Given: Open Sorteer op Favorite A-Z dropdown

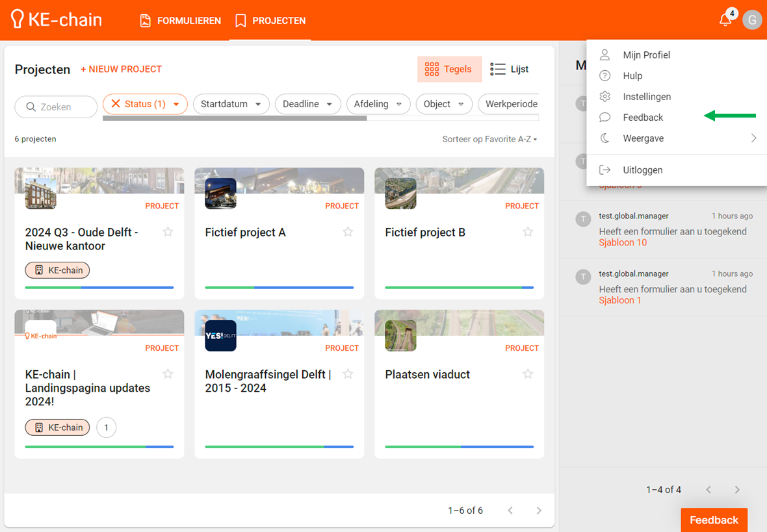Looking at the screenshot, I should pos(489,139).
